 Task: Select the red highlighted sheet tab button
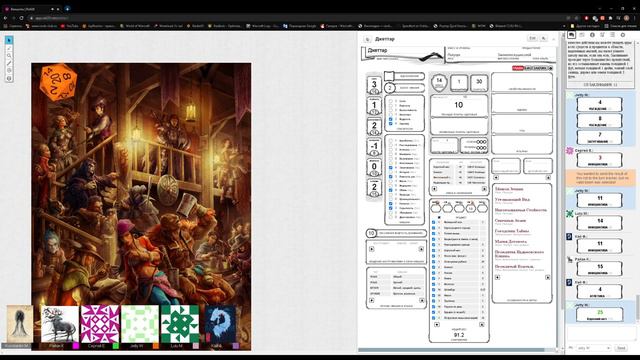point(518,68)
